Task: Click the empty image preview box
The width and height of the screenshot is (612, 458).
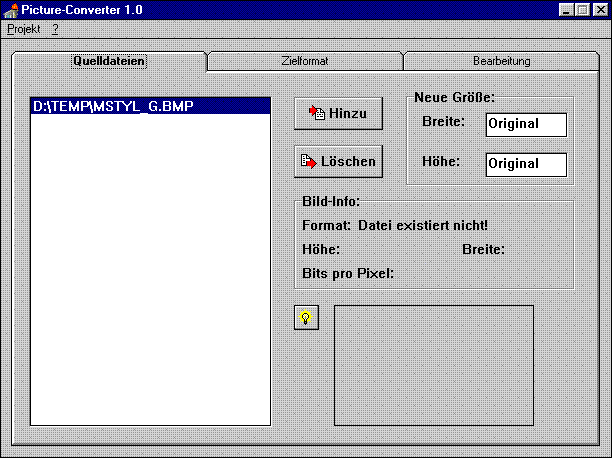Action: [x=433, y=364]
